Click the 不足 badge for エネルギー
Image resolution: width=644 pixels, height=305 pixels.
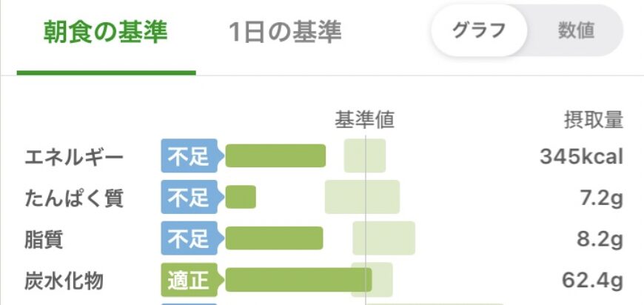(189, 156)
